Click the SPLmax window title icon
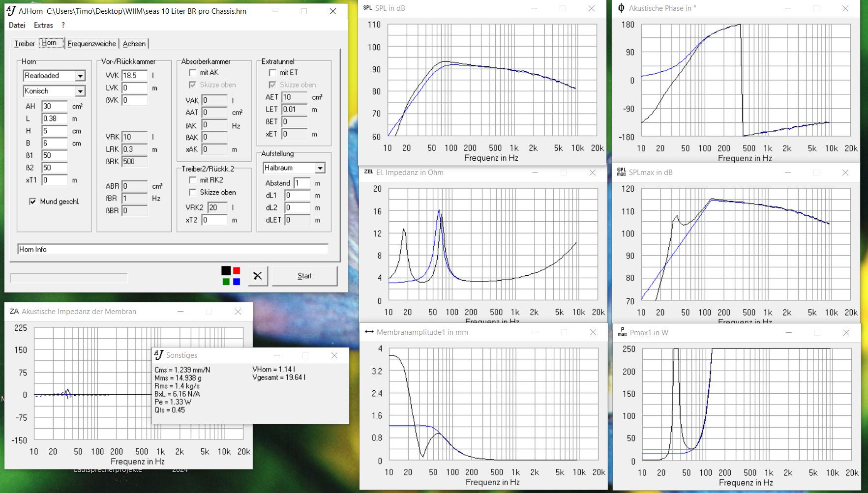Screen dimensions: 868x493 622,172
